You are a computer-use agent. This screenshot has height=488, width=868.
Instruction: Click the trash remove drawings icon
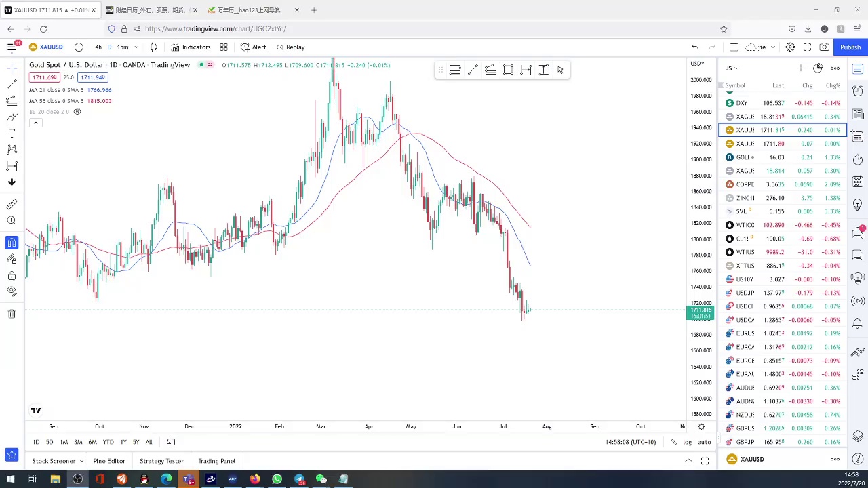12,314
